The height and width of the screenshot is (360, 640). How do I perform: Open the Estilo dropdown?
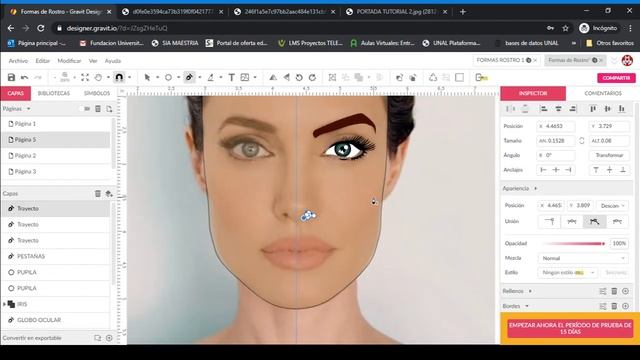[x=568, y=273]
